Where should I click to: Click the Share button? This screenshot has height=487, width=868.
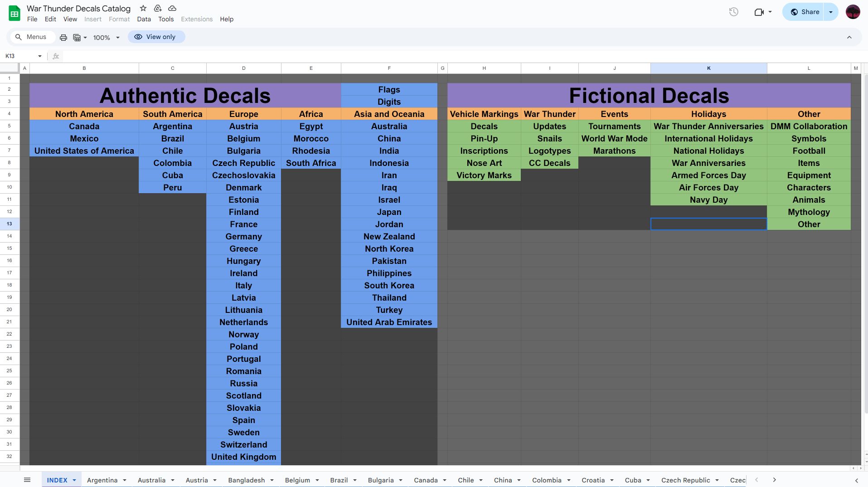tap(805, 12)
